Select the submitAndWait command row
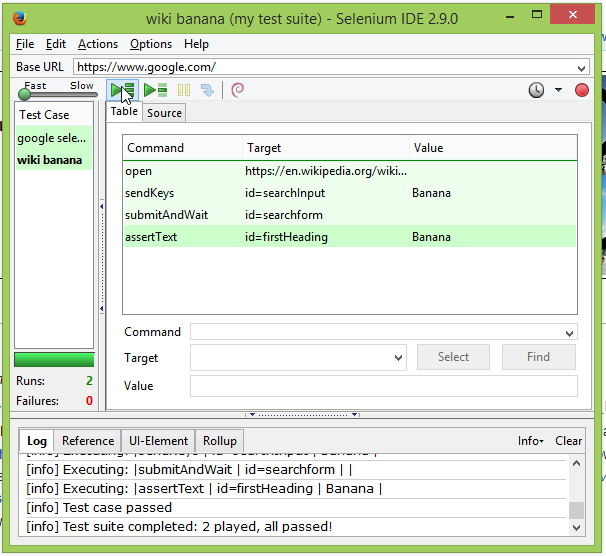The height and width of the screenshot is (556, 606). click(x=350, y=215)
